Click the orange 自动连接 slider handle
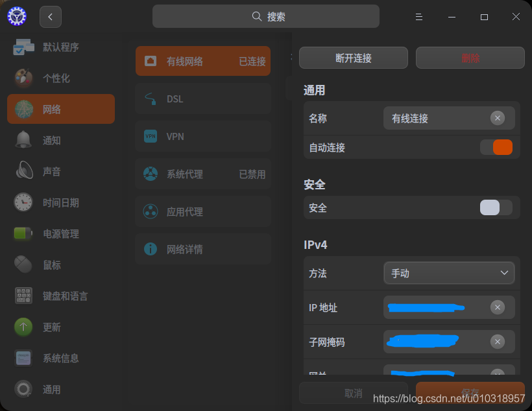532x411 pixels. click(501, 147)
